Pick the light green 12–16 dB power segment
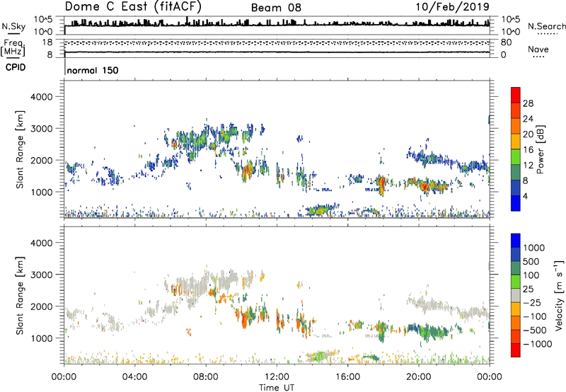 pyautogui.click(x=516, y=157)
